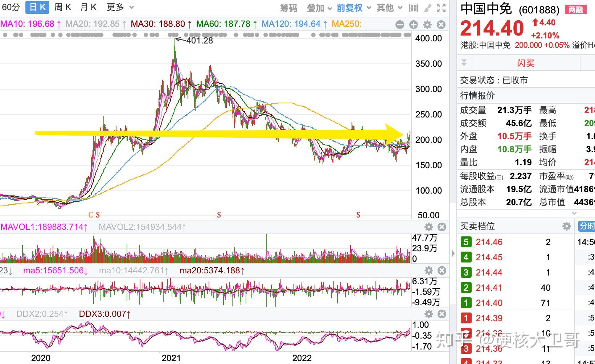Close the MA indicator row
Screen dimensions: 595x364
pos(441,25)
